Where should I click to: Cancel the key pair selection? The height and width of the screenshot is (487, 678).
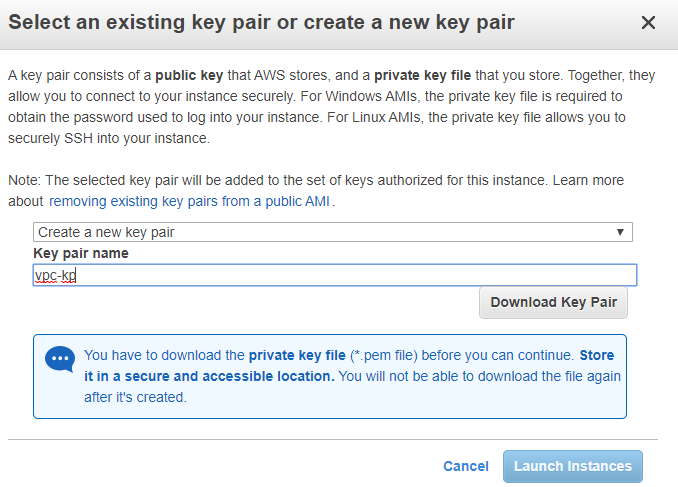click(466, 466)
